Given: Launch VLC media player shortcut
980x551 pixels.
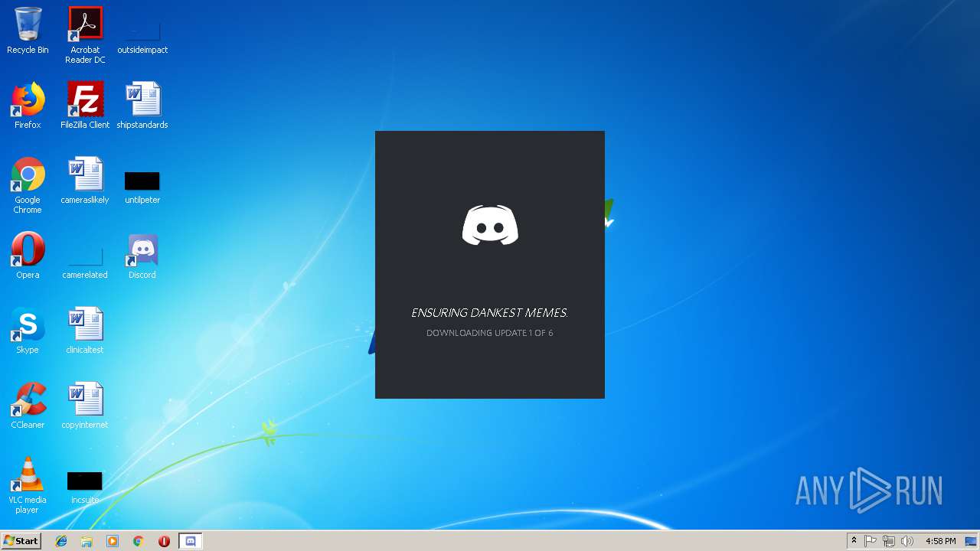Looking at the screenshot, I should click(x=28, y=485).
